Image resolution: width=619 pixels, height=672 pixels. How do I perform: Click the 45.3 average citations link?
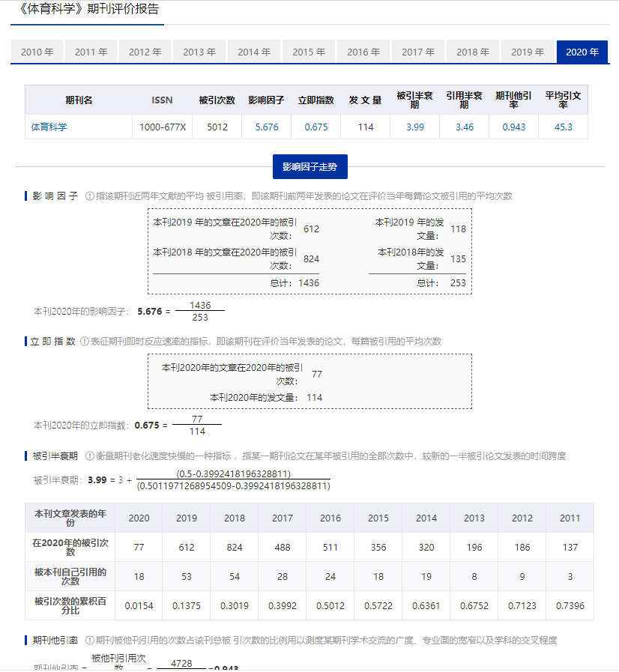click(564, 127)
